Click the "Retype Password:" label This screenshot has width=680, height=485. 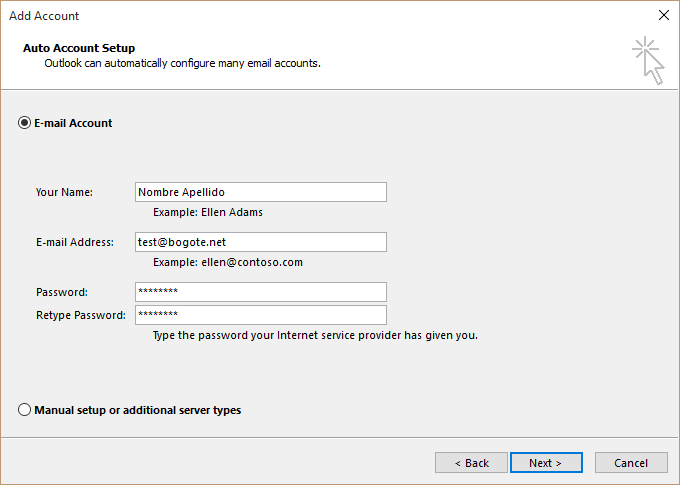pyautogui.click(x=81, y=315)
